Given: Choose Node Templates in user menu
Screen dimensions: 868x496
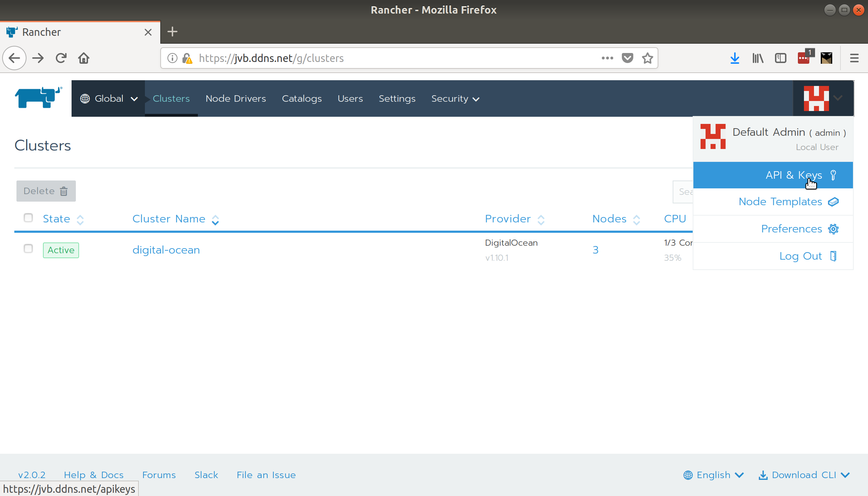Looking at the screenshot, I should tap(780, 202).
